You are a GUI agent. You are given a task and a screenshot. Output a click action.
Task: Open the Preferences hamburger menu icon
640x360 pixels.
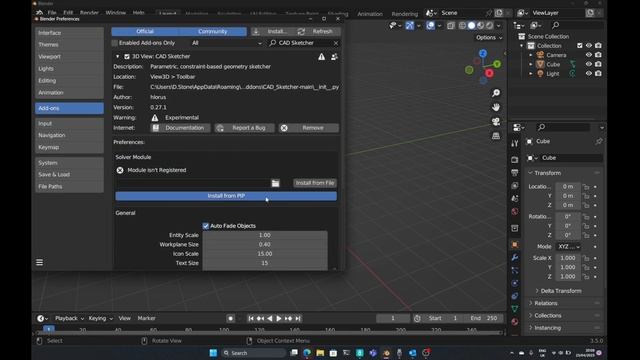40,262
